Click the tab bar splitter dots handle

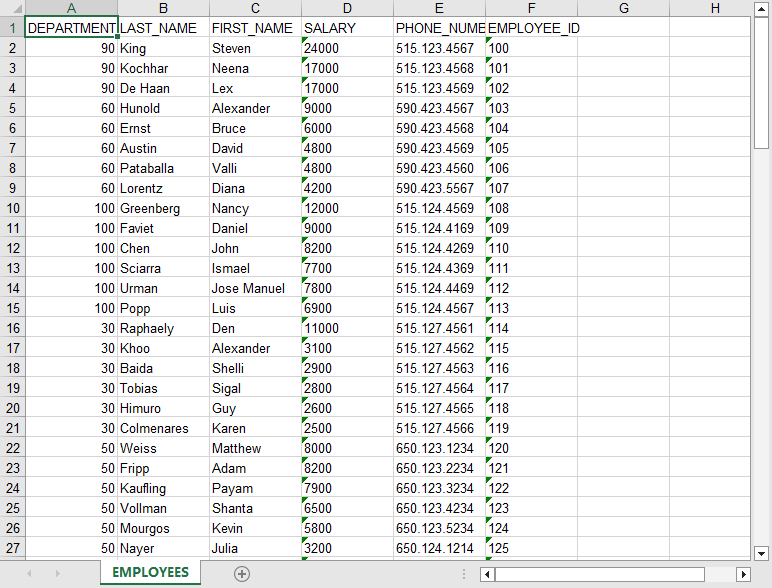click(463, 574)
